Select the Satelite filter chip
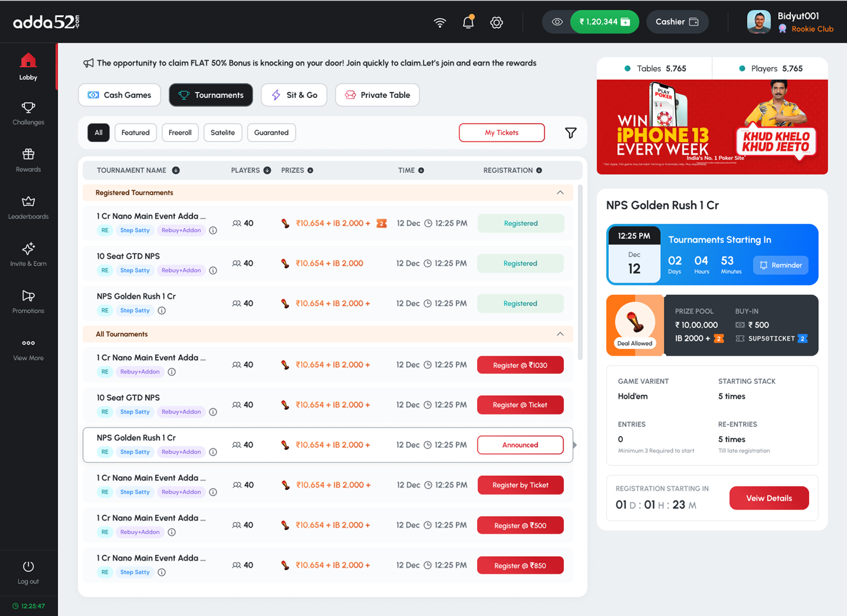Viewport: 847px width, 616px height. click(223, 132)
